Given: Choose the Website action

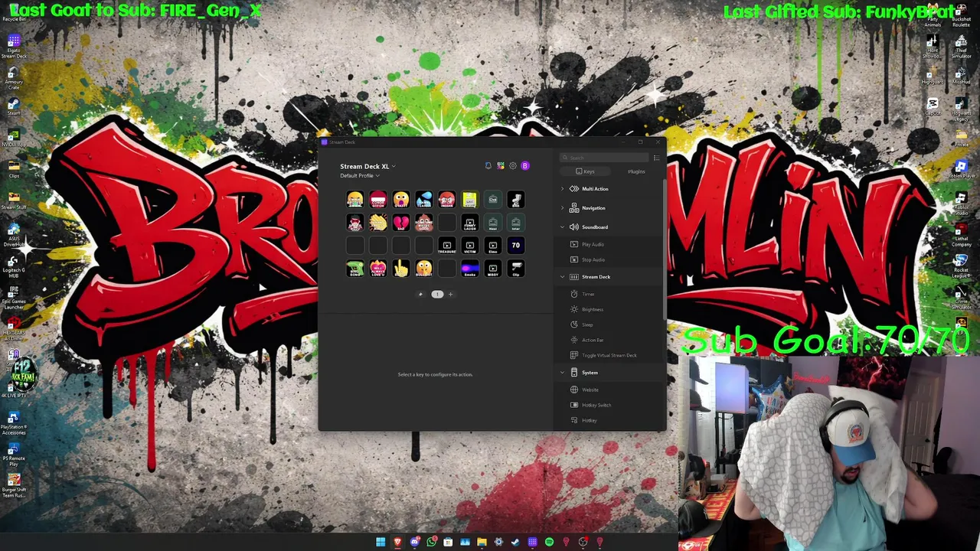Looking at the screenshot, I should click(590, 390).
